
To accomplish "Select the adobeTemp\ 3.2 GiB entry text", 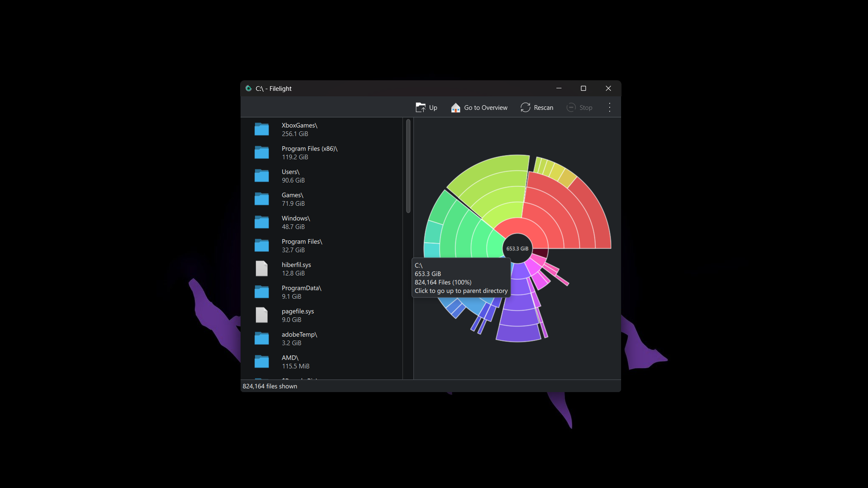I will tap(299, 338).
